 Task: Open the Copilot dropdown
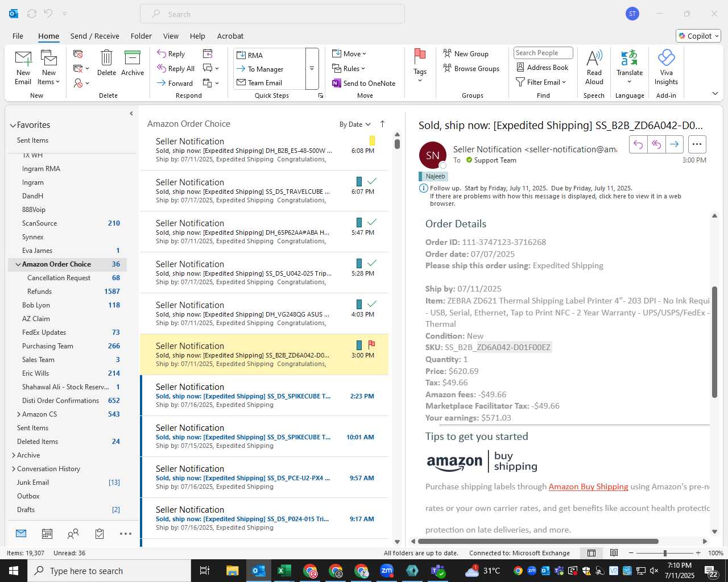coord(699,36)
